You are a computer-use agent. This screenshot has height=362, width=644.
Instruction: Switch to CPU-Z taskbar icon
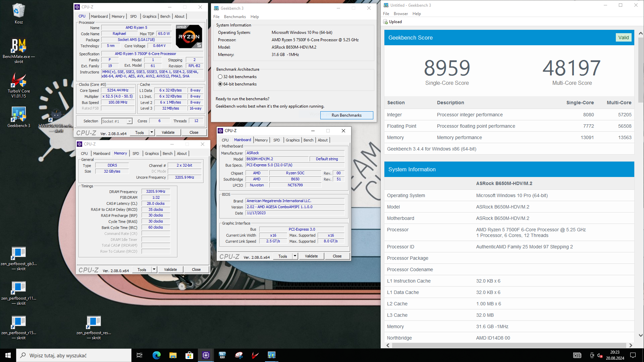pyautogui.click(x=206, y=355)
